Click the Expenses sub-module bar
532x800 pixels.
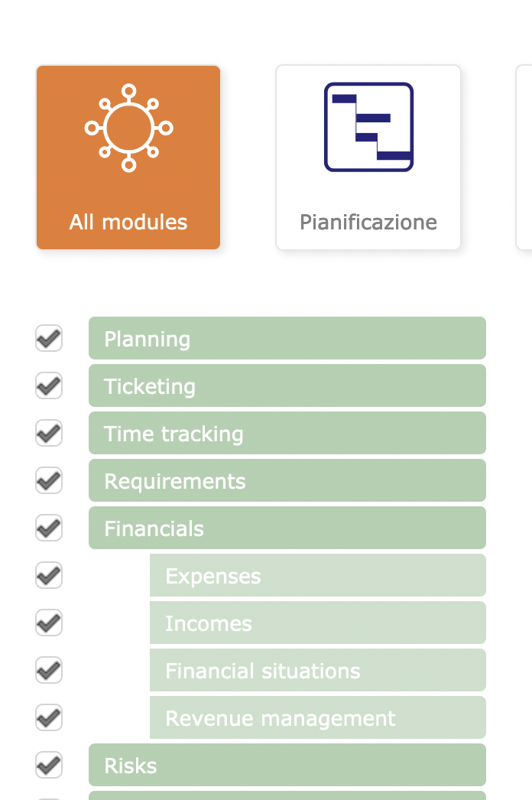318,575
